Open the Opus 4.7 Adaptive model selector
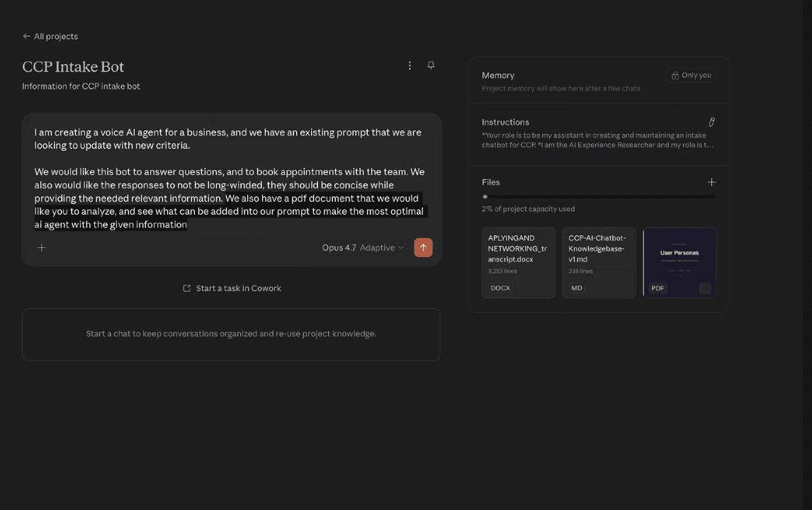Screen dimensions: 812x510 pos(363,247)
